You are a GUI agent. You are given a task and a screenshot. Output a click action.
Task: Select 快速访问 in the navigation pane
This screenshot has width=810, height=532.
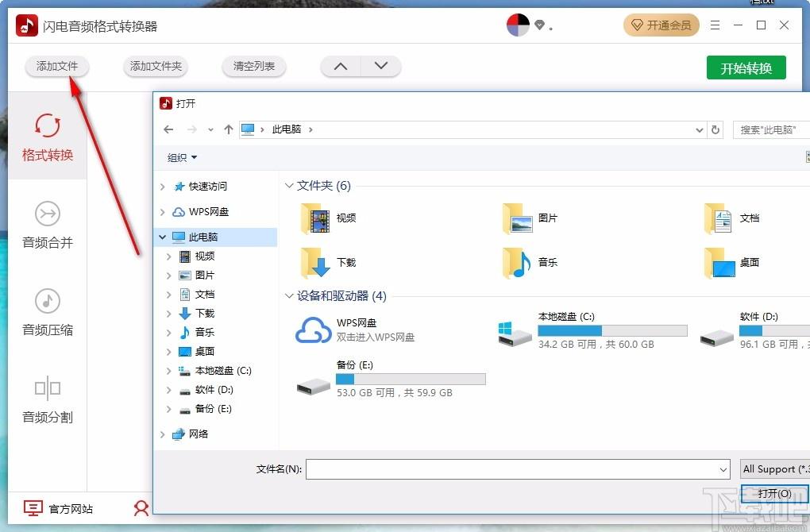click(x=208, y=187)
